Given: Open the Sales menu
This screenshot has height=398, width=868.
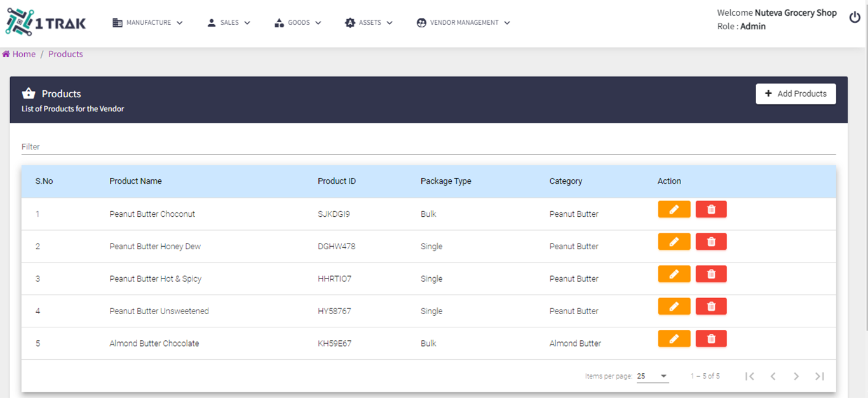Looking at the screenshot, I should (x=229, y=23).
